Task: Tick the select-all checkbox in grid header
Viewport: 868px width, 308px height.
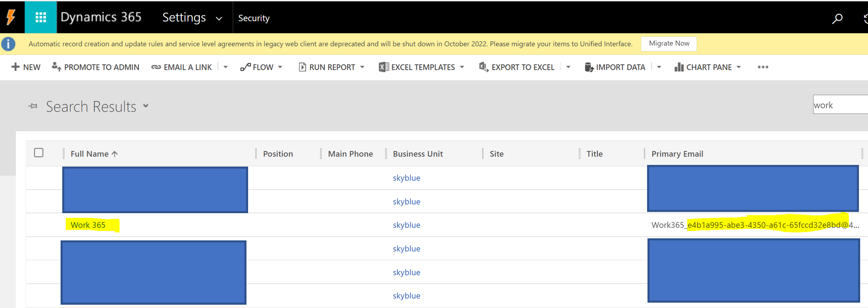Action: click(39, 153)
